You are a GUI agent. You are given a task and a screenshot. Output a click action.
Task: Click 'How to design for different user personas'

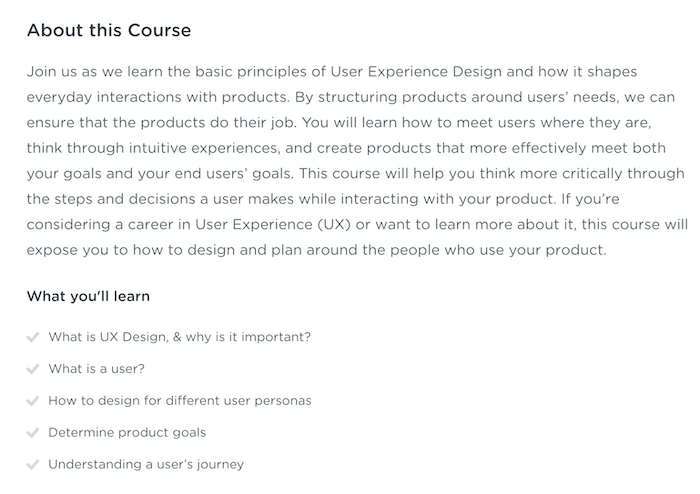[x=180, y=401]
